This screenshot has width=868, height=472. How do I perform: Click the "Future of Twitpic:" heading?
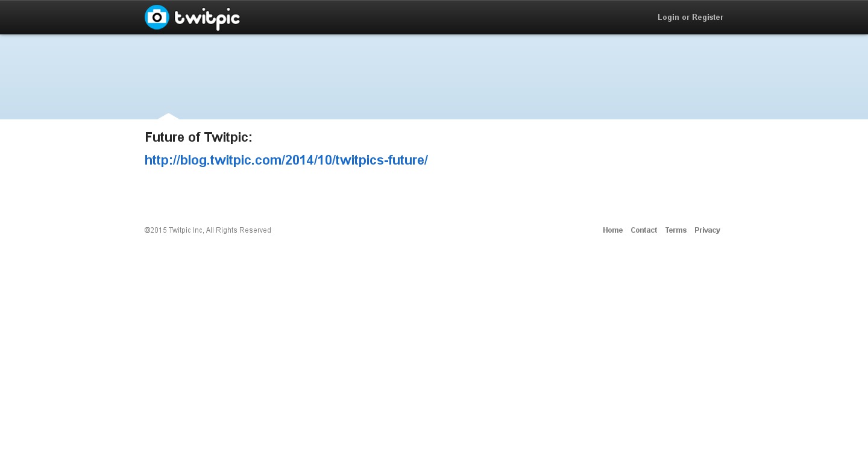click(x=198, y=137)
